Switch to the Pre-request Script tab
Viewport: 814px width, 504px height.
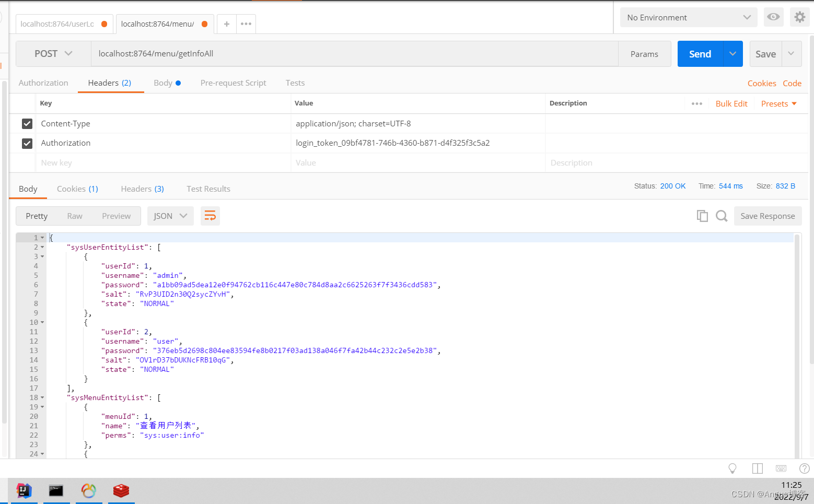click(233, 83)
